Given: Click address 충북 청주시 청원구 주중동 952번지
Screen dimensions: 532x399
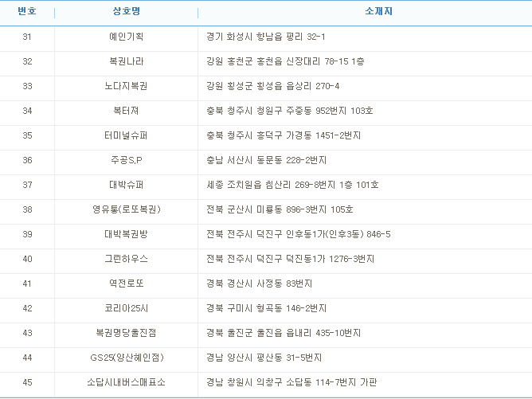Looking at the screenshot, I should pos(290,111).
